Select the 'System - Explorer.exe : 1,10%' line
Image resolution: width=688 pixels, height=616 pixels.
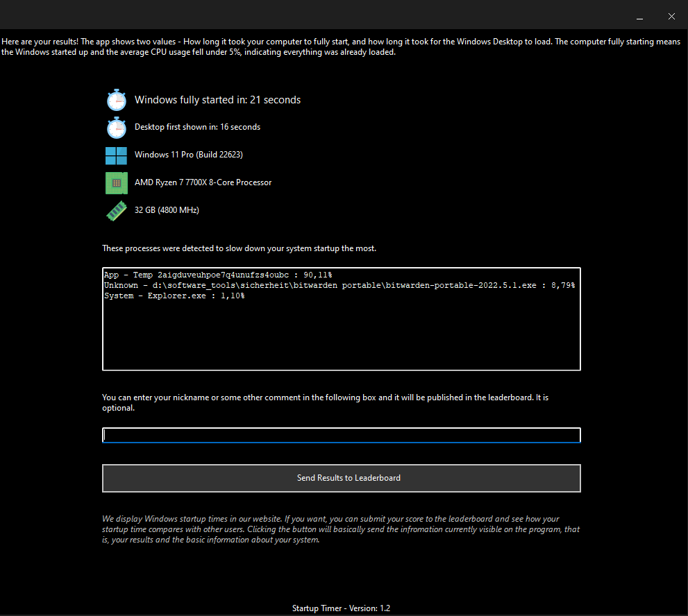(x=174, y=296)
